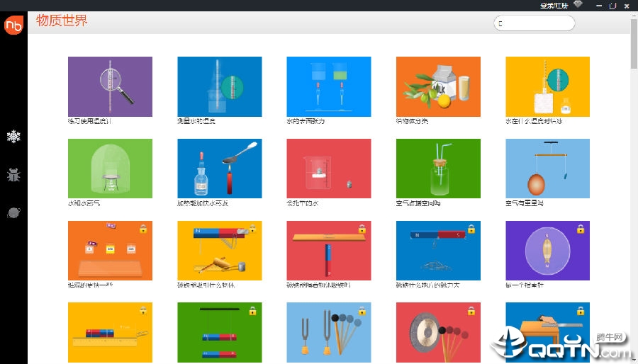The height and width of the screenshot is (364, 638).
Task: Open the yellow magnets on ruler thumbnail
Action: coord(110,332)
